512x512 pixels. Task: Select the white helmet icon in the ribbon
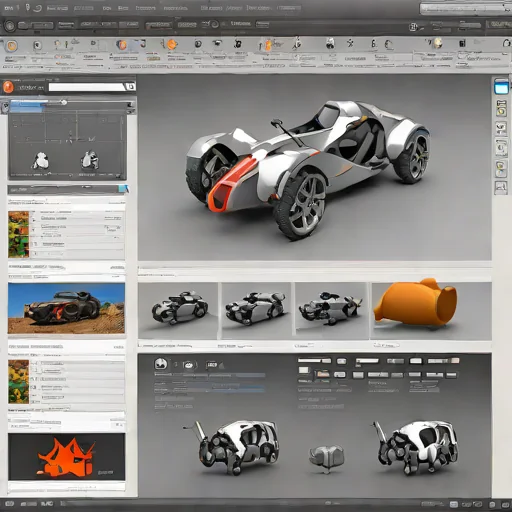(x=330, y=43)
